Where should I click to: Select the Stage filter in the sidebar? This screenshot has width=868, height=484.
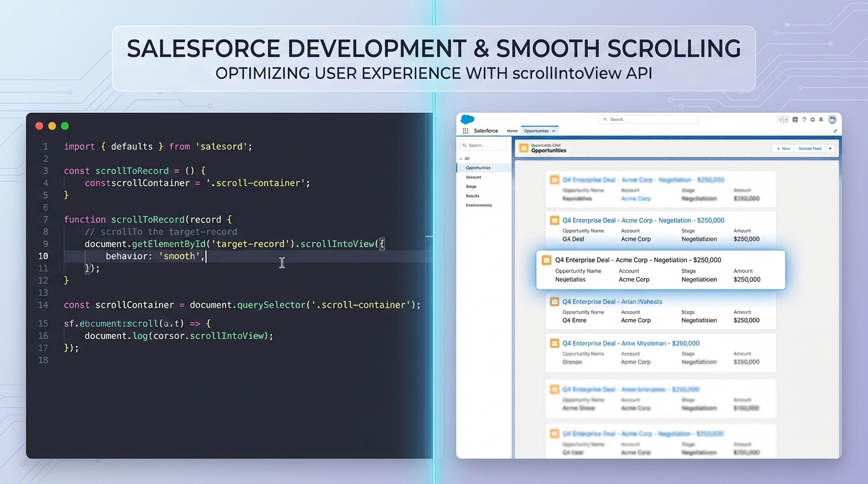471,186
